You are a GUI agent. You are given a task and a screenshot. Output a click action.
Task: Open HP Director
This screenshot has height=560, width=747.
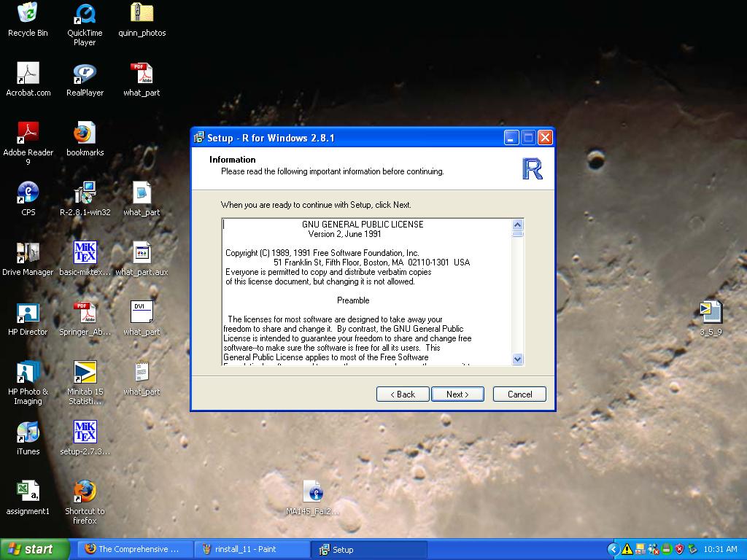(x=28, y=314)
